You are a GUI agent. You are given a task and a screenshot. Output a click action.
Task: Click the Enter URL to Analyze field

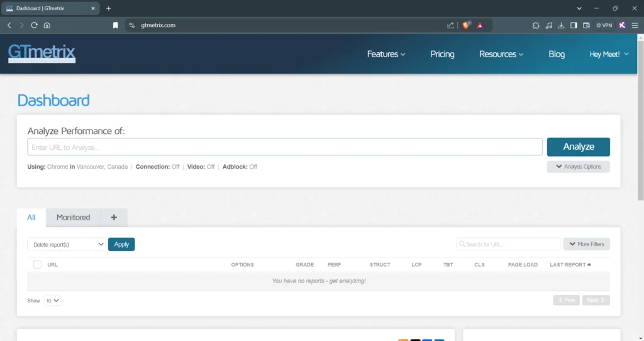285,147
